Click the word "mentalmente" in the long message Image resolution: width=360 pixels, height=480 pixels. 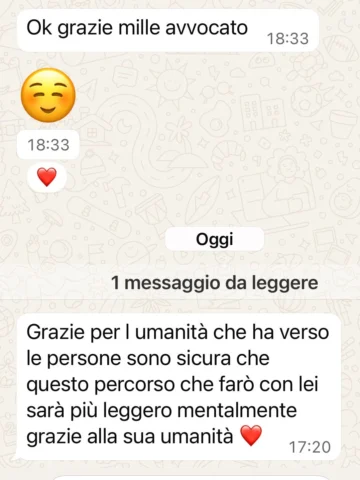tap(237, 410)
